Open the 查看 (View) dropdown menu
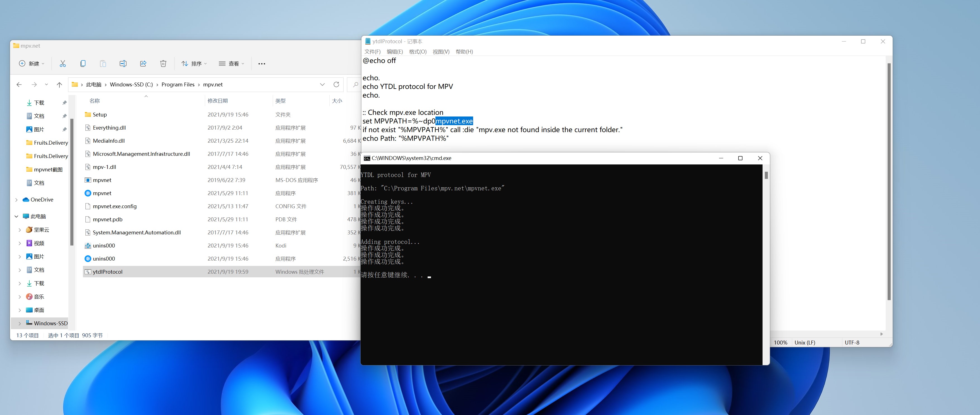 pyautogui.click(x=231, y=64)
